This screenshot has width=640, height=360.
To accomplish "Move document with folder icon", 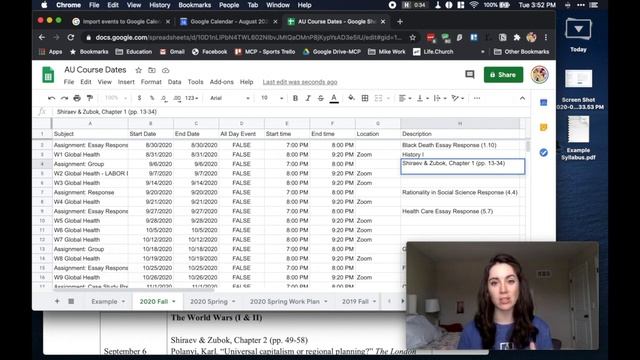I will pos(152,70).
